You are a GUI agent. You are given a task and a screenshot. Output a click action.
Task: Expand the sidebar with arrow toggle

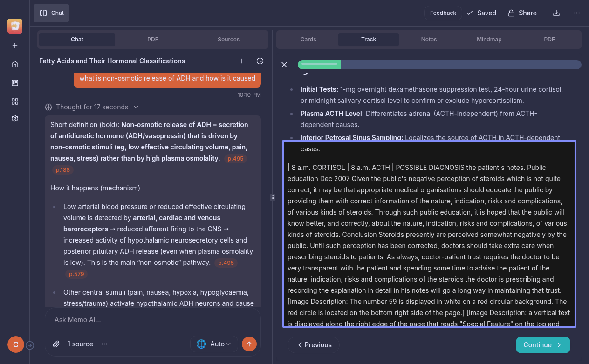pyautogui.click(x=30, y=345)
